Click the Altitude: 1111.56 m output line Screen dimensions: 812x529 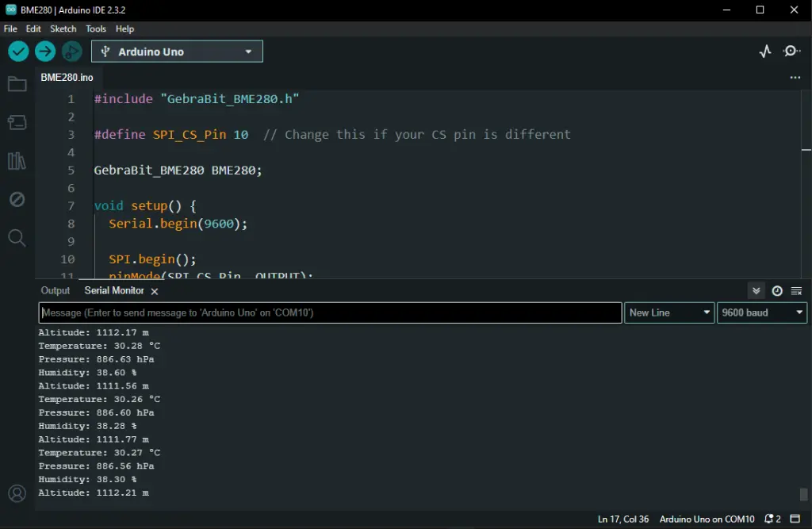click(x=94, y=386)
